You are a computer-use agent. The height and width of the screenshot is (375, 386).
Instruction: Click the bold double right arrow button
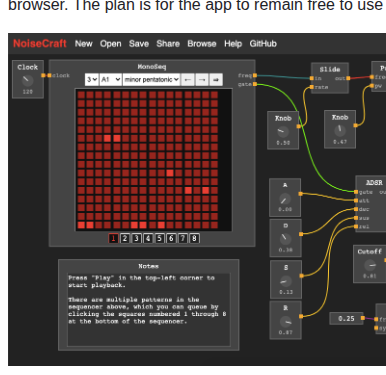tap(216, 80)
